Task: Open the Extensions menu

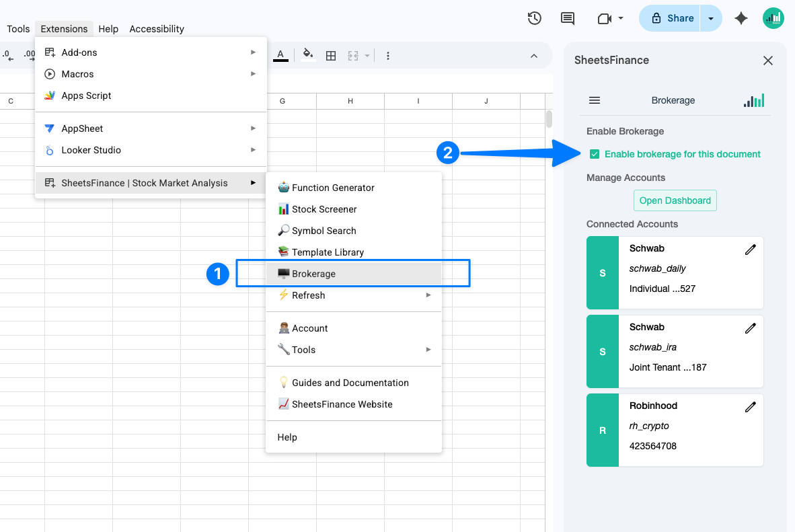Action: tap(64, 29)
